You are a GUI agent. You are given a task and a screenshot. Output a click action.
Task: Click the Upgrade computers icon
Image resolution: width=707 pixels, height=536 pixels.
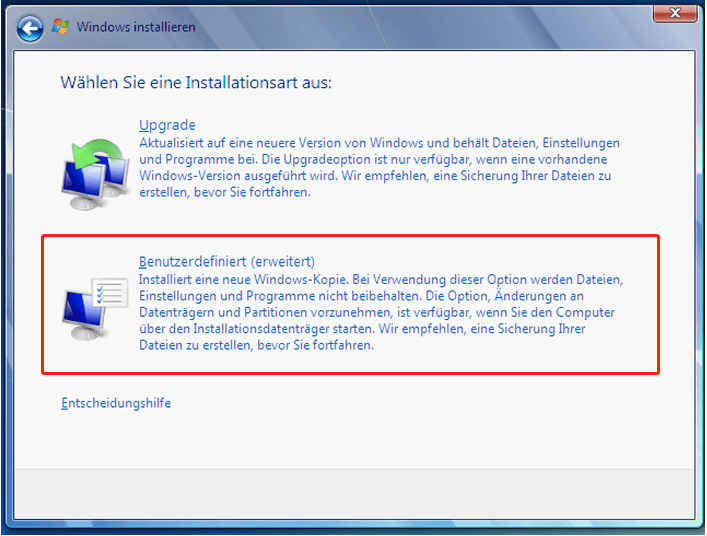(x=96, y=174)
